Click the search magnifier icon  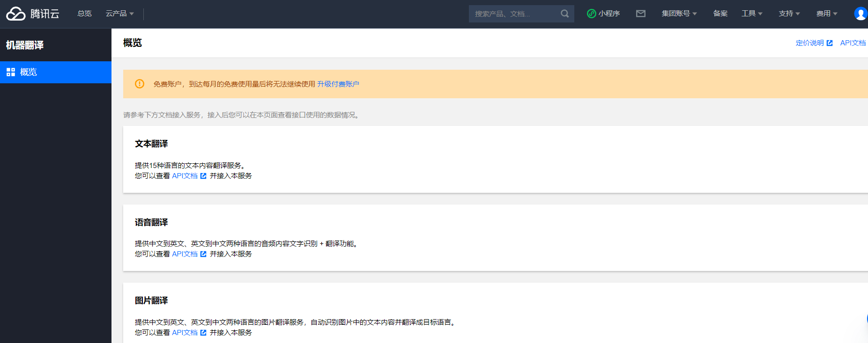(564, 14)
